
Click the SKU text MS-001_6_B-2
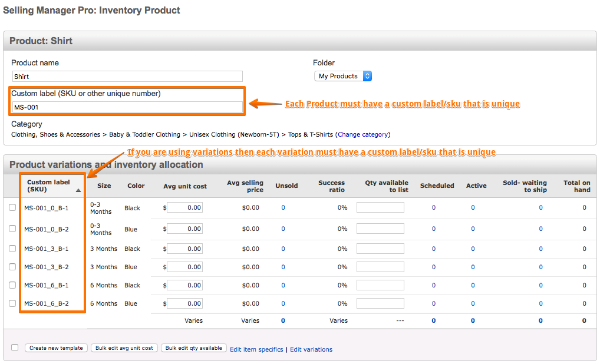click(x=47, y=303)
